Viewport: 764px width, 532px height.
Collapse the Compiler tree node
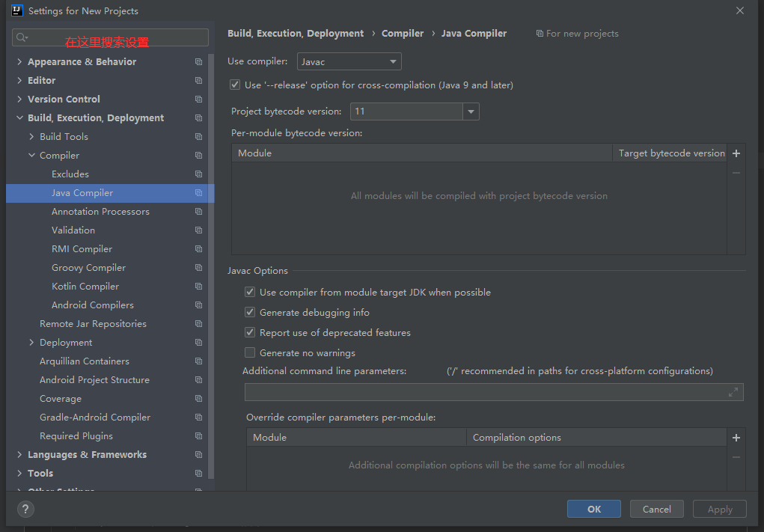pyautogui.click(x=31, y=156)
